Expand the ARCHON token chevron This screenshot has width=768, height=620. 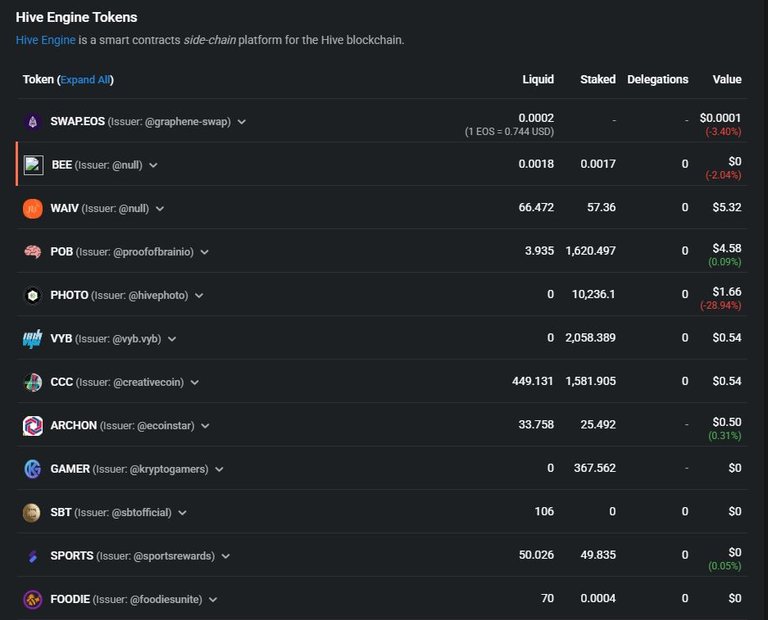coord(205,426)
